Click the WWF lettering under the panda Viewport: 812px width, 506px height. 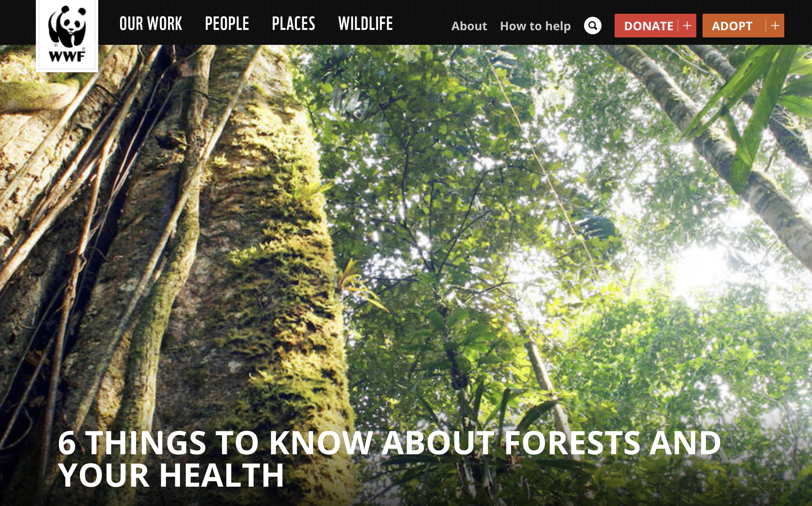click(x=67, y=57)
